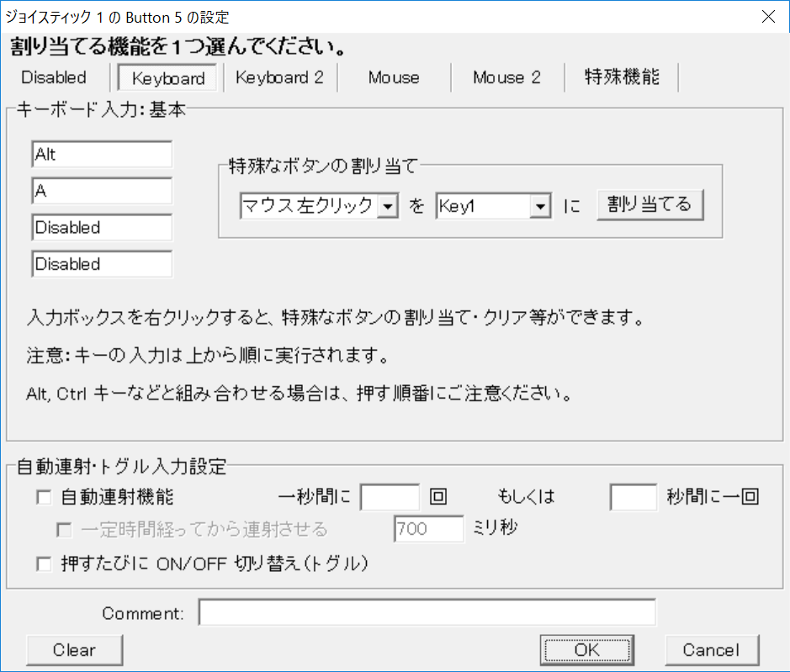
Task: Select the 700 milliseconds input field
Action: pyautogui.click(x=427, y=529)
